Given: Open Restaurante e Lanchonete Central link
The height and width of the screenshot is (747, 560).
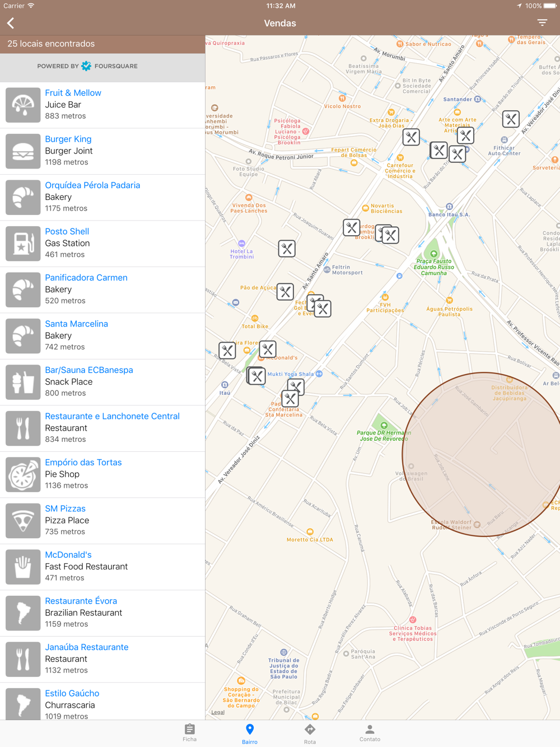Looking at the screenshot, I should pyautogui.click(x=112, y=416).
